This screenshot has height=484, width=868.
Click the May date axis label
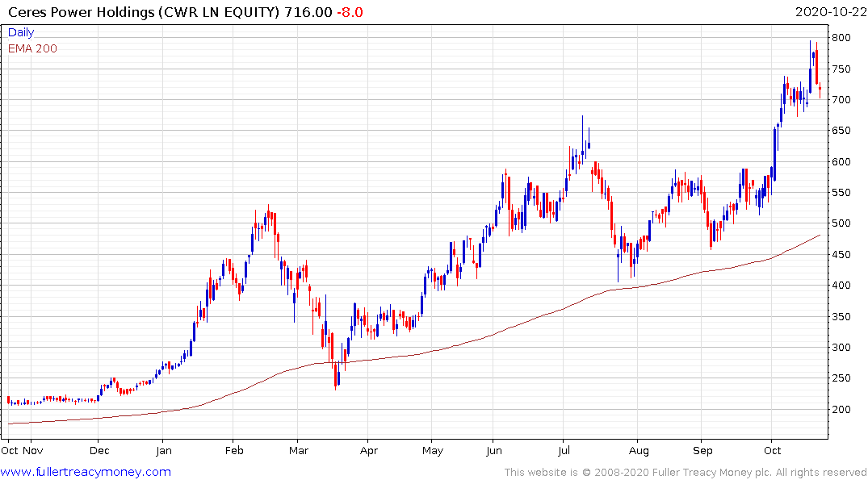pyautogui.click(x=433, y=451)
